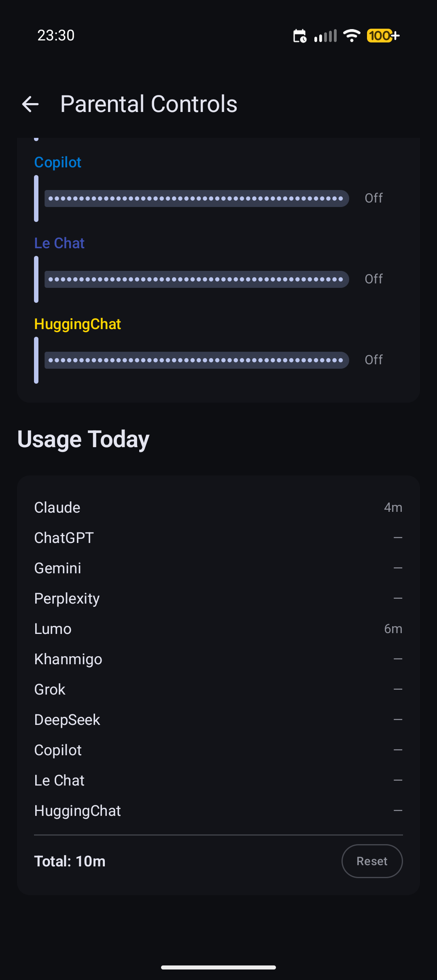Tap the Claude usage entry showing 4m
Viewport: 437px width, 980px height.
[218, 507]
